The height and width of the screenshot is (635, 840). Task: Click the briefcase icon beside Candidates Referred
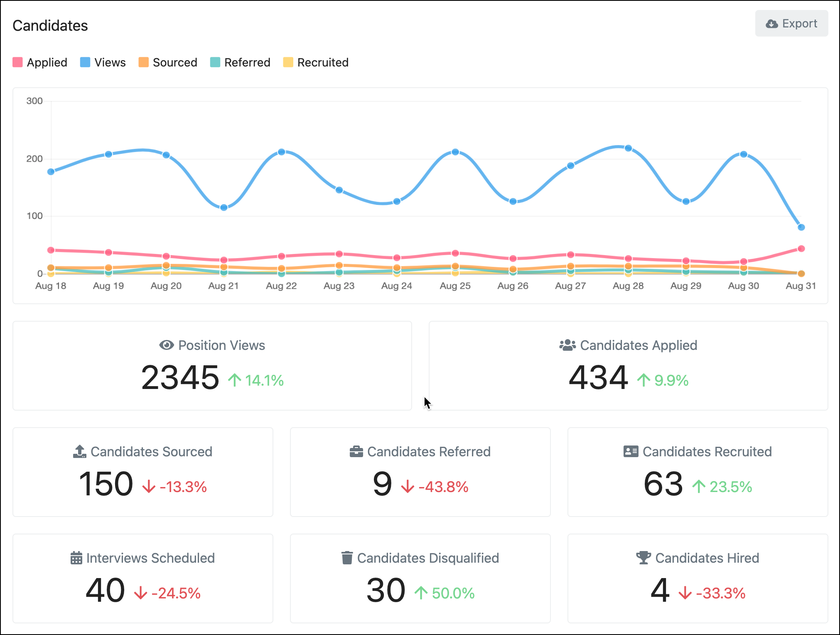[356, 451]
